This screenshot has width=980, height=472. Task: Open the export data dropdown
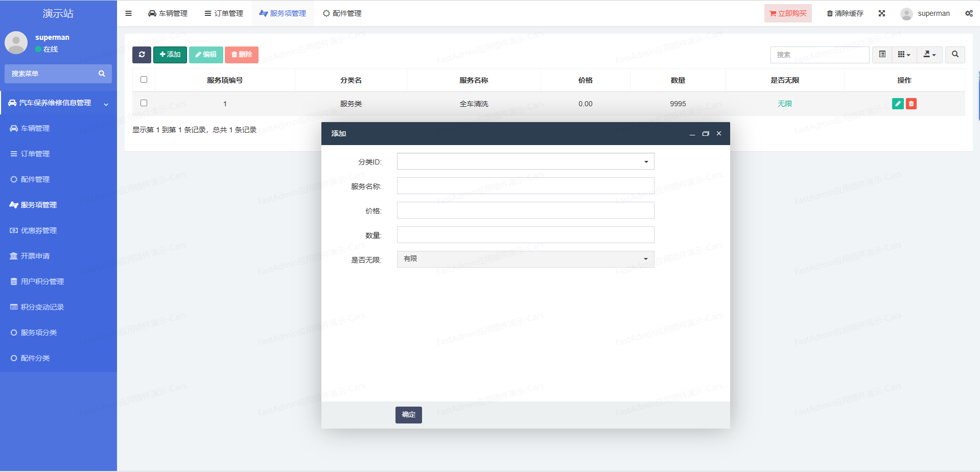[x=929, y=54]
